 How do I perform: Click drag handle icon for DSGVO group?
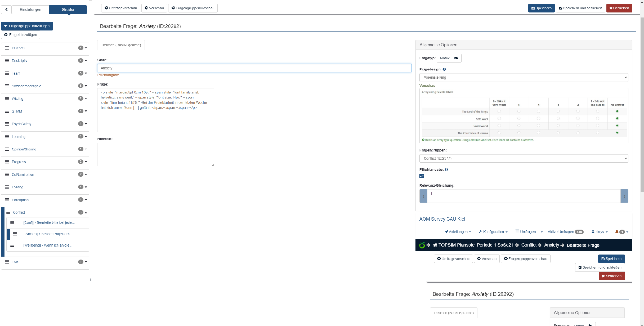point(7,48)
